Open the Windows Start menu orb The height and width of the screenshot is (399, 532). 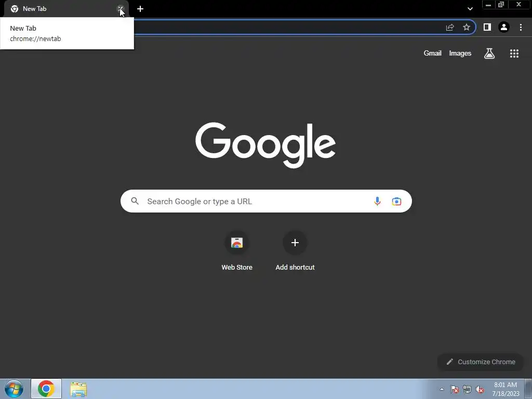pos(14,389)
